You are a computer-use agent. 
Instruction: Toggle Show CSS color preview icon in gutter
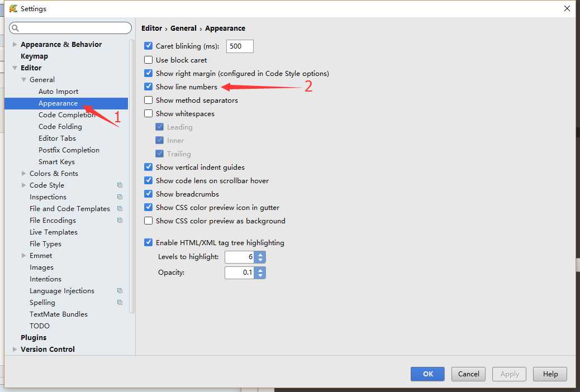tap(148, 207)
